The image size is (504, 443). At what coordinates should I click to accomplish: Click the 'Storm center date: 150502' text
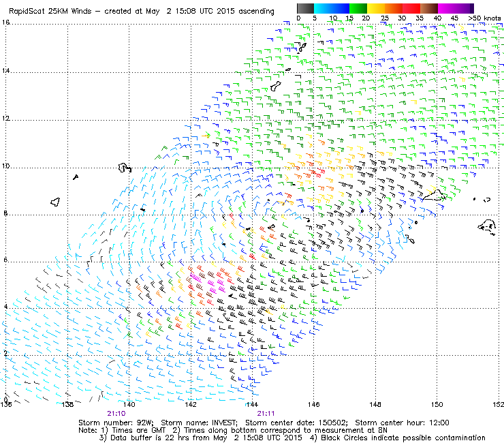(296, 423)
